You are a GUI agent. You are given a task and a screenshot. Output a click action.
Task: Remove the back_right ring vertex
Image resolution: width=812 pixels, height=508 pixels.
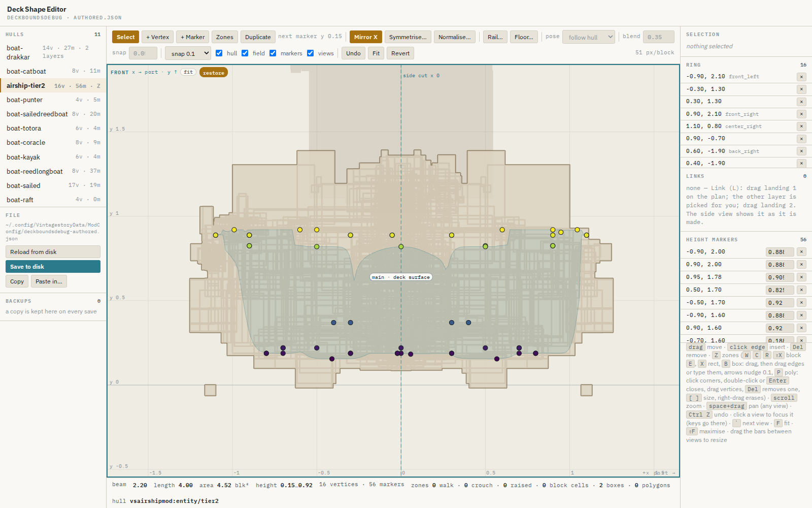pos(801,151)
